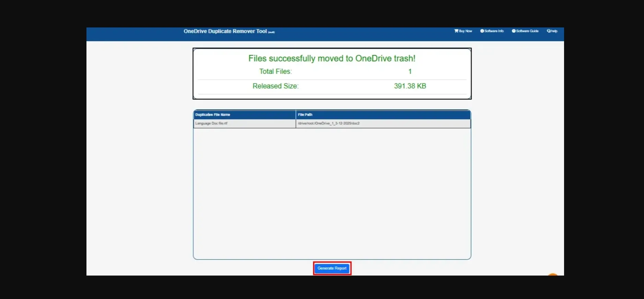This screenshot has width=644, height=299.
Task: Click the Duplicates File Name column header
Action: pyautogui.click(x=212, y=115)
